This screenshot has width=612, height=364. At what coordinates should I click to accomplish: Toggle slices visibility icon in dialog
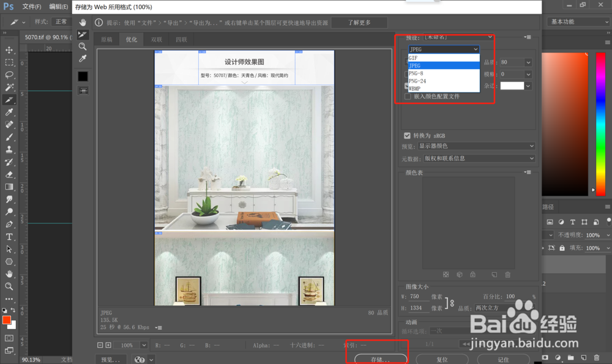(83, 91)
